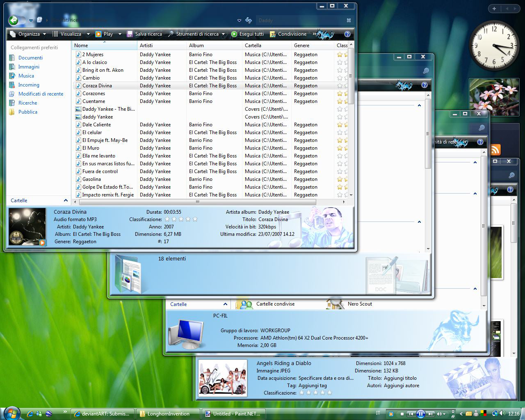Show more toolbar commands via double chevron
This screenshot has height=420, width=525.
pyautogui.click(x=315, y=34)
